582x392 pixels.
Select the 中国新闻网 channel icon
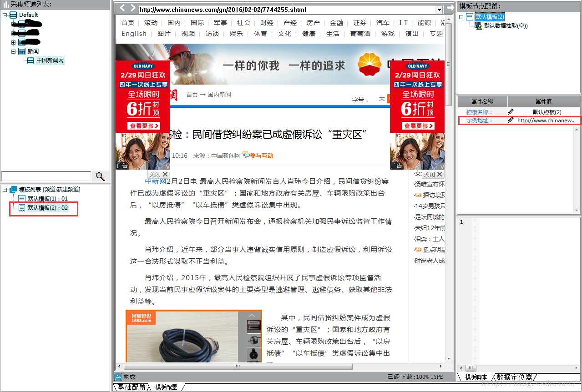click(x=30, y=60)
